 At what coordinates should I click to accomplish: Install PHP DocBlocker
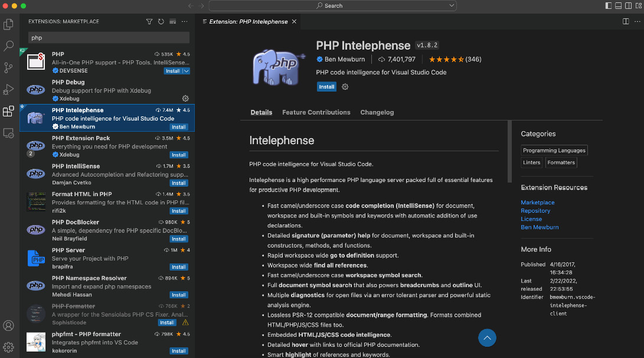tap(179, 239)
